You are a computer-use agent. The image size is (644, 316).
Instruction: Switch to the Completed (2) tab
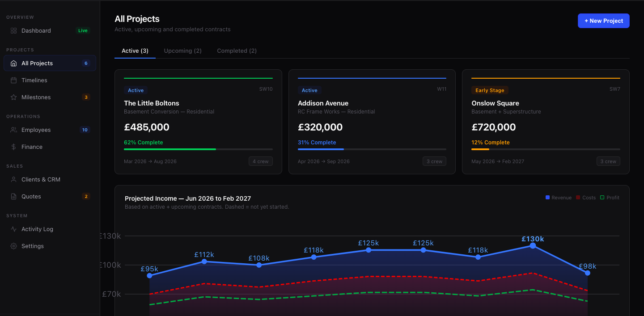(237, 51)
